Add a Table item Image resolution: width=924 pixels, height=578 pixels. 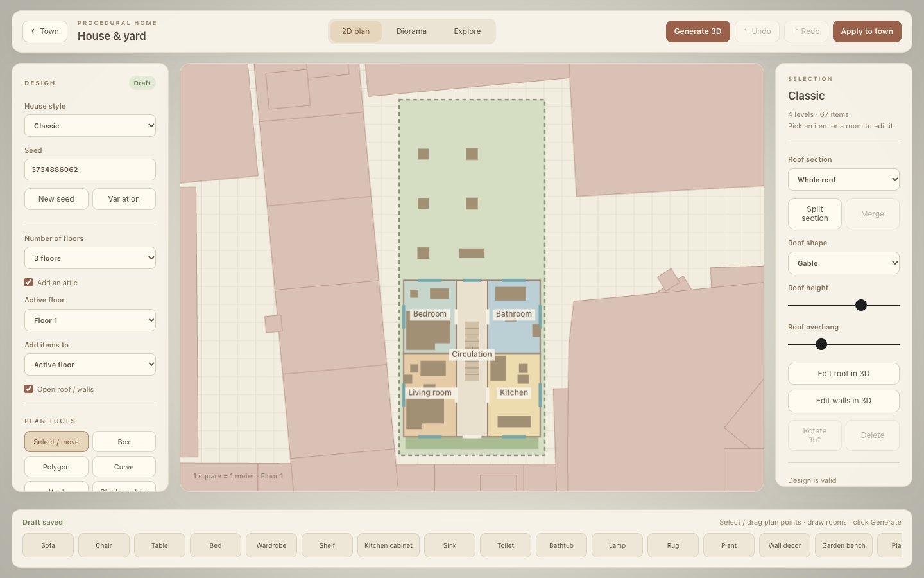point(160,545)
